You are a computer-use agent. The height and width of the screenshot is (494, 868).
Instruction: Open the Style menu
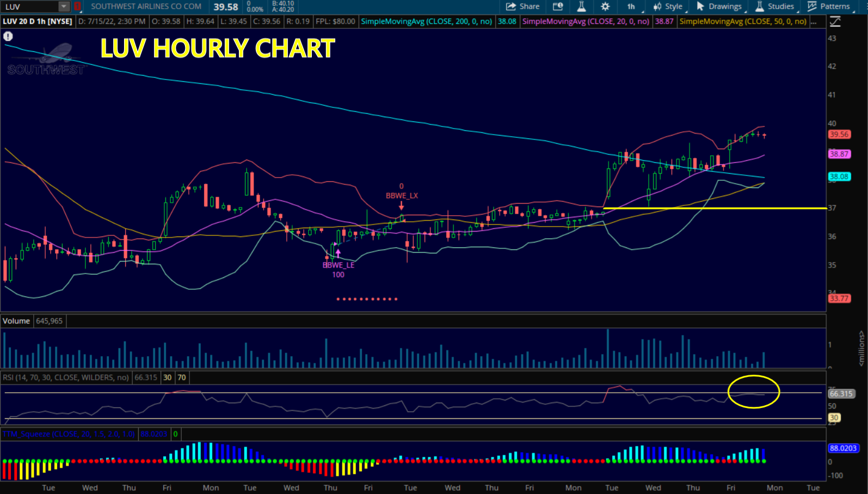[x=668, y=7]
